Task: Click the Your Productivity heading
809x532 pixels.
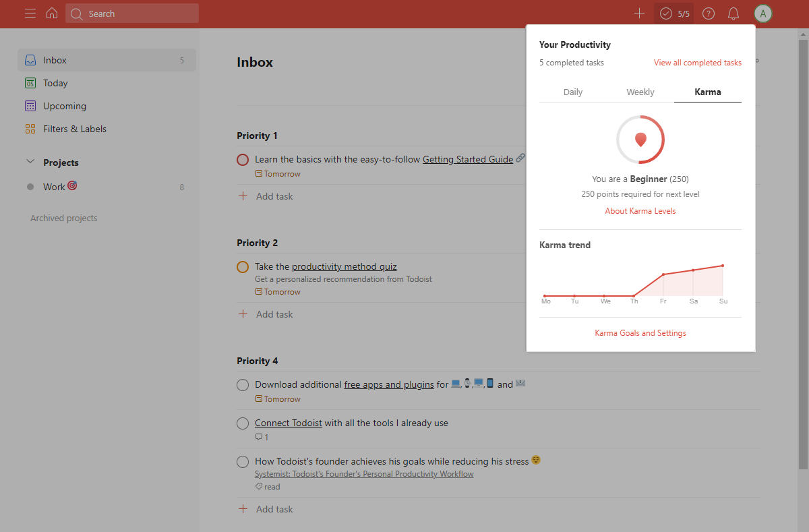Action: click(x=575, y=45)
